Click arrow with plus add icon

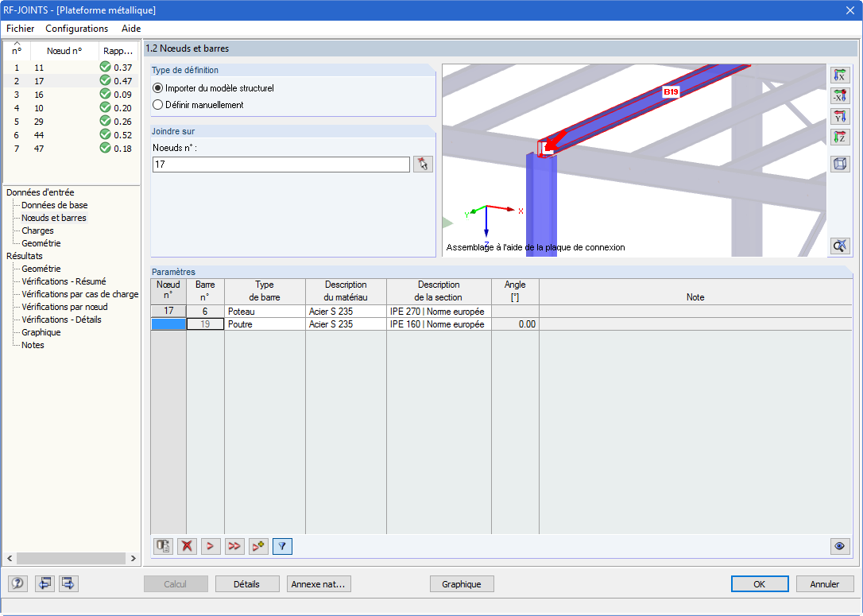point(258,546)
